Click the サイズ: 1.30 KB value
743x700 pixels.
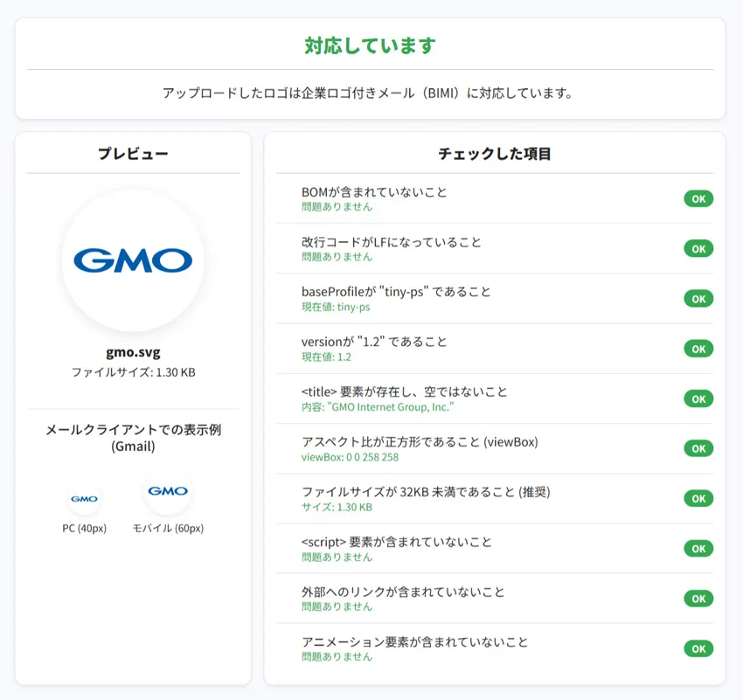pos(337,507)
